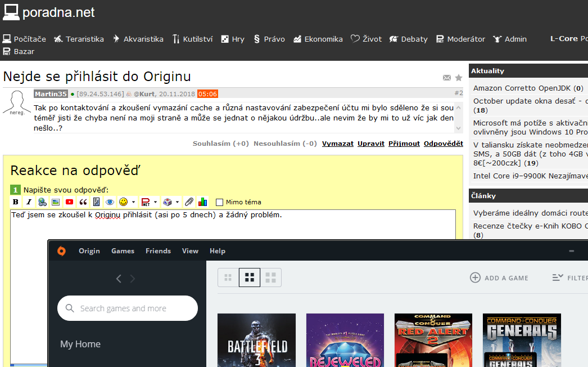Click Souhlasím (+0) on the post

point(220,144)
